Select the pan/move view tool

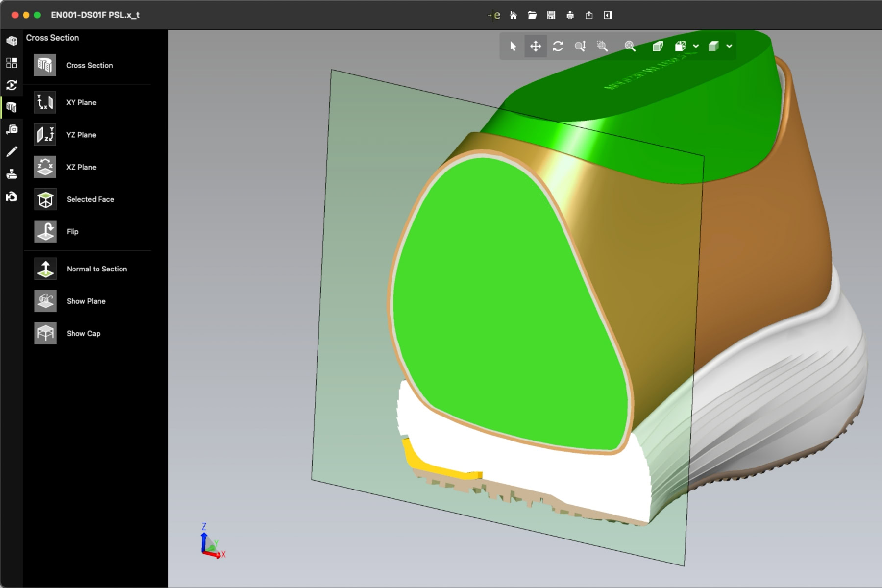point(535,46)
